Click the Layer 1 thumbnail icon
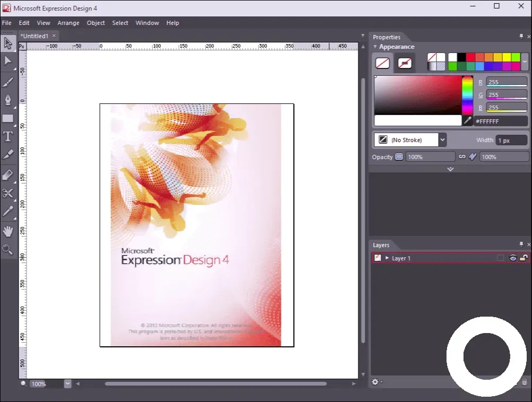This screenshot has height=402, width=532. (x=377, y=258)
